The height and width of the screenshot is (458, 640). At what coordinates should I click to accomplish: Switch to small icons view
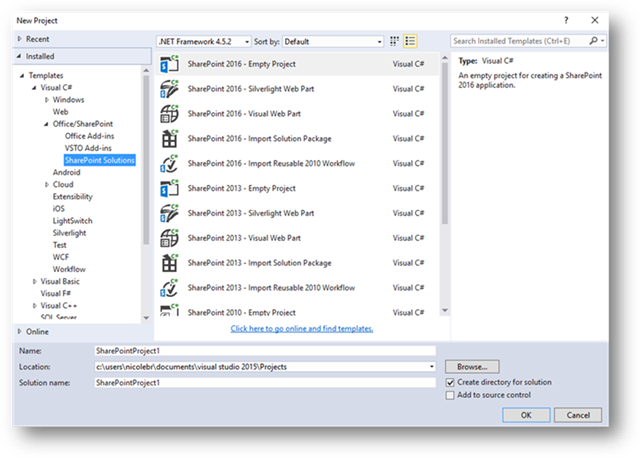[x=394, y=41]
